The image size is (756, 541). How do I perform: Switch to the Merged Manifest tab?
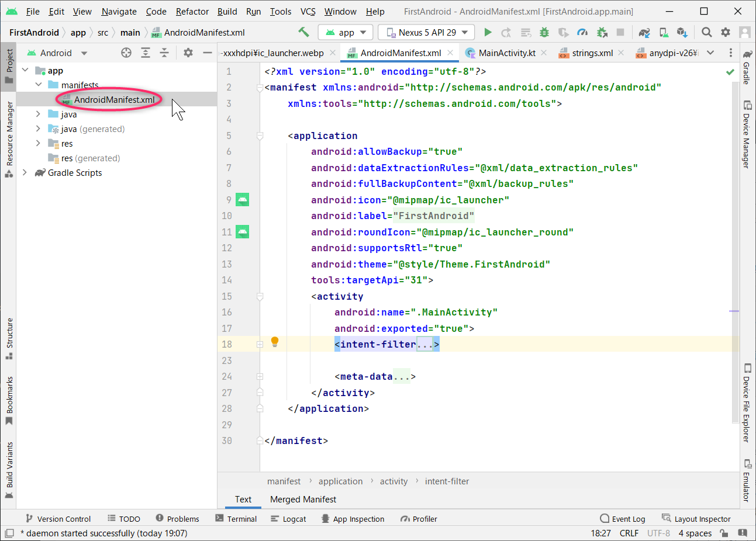pos(303,500)
